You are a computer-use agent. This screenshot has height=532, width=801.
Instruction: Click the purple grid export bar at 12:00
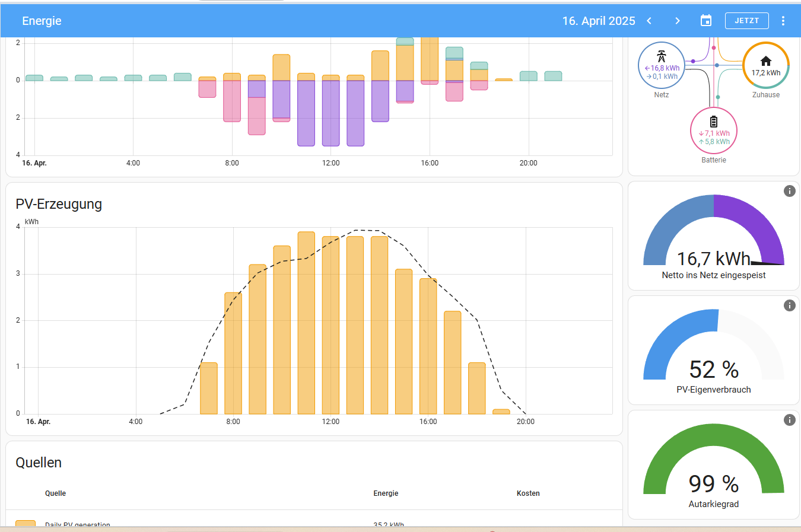tap(330, 113)
